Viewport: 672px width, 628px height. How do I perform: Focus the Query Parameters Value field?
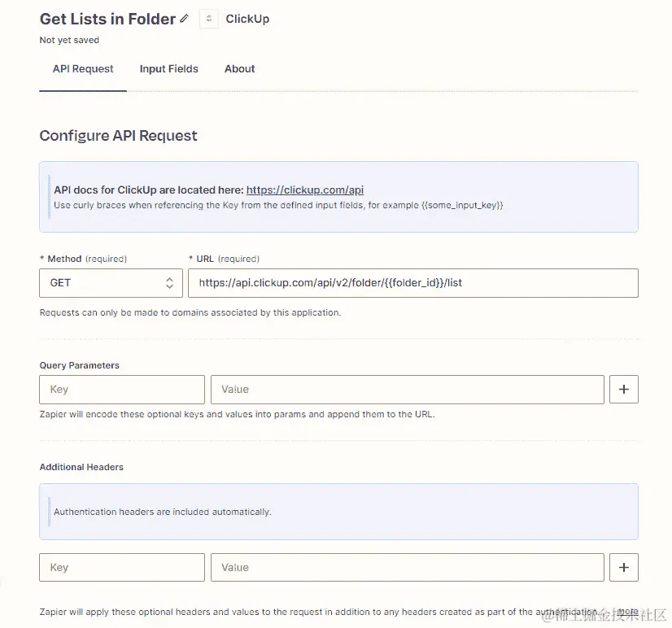[407, 390]
